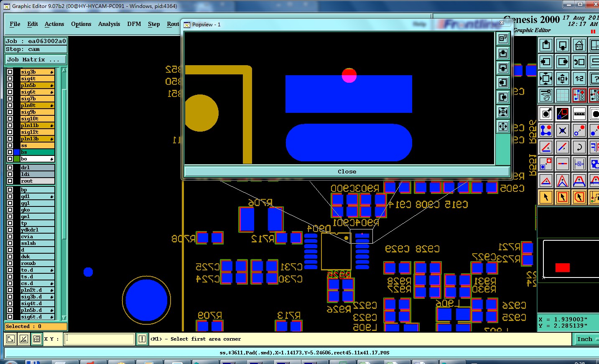Select the horizontal red-blue line icon
This screenshot has width=599, height=364.
[x=563, y=164]
